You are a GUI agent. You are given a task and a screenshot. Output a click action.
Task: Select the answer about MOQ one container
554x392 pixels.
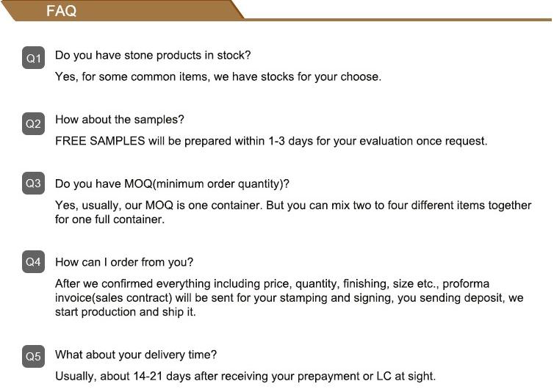point(293,212)
